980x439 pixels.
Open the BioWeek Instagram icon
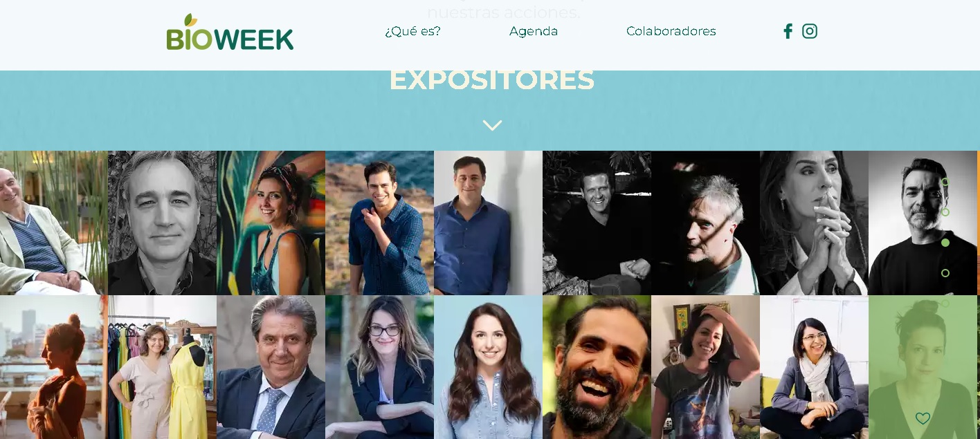810,31
